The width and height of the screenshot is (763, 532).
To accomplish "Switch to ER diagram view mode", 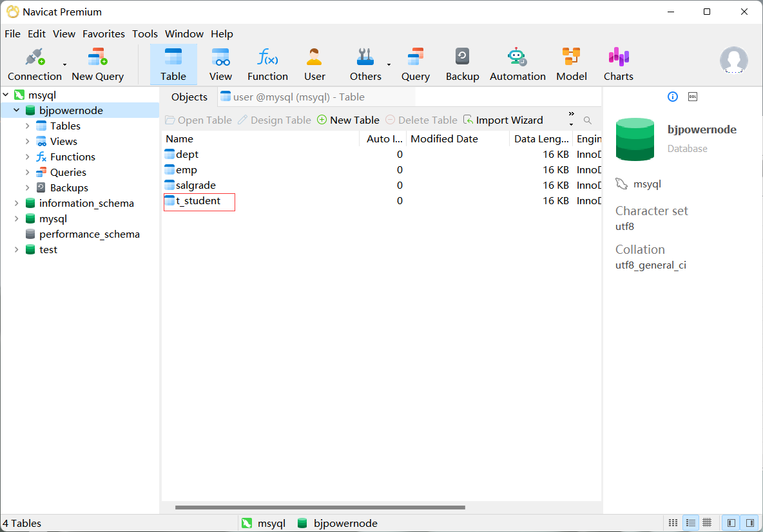I will point(707,523).
